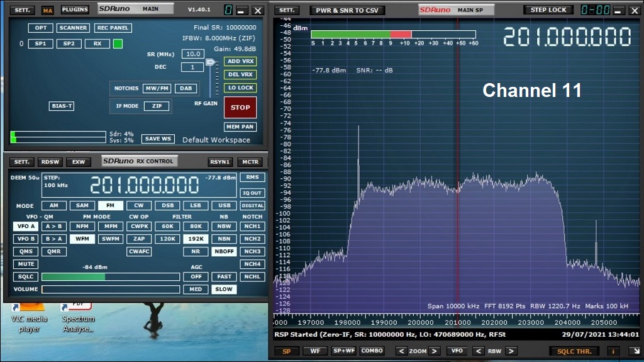Select AM demodulation mode
This screenshot has width=644, height=362.
click(x=54, y=205)
